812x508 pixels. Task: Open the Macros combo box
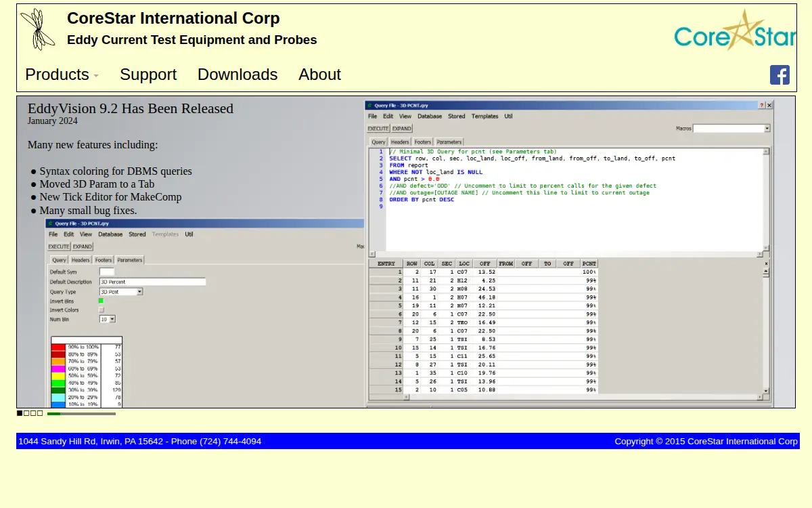[731, 128]
